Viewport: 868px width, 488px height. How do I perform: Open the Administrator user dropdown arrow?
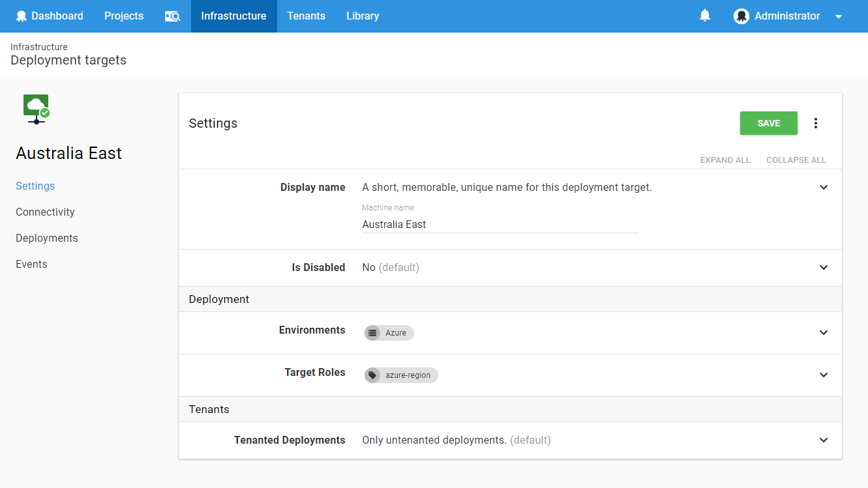coord(839,17)
